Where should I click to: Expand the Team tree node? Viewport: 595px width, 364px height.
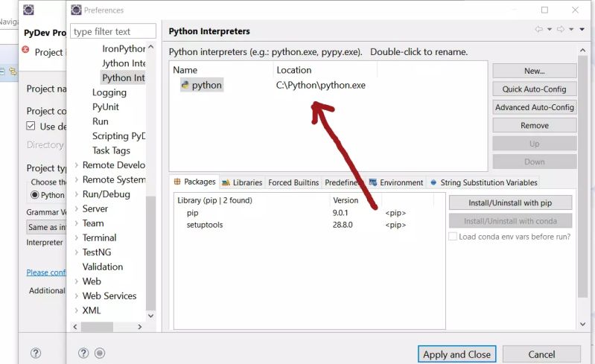pos(76,223)
